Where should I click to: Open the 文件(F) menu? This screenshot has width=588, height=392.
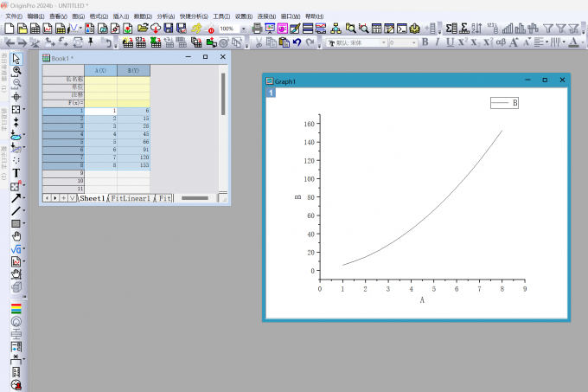14,16
